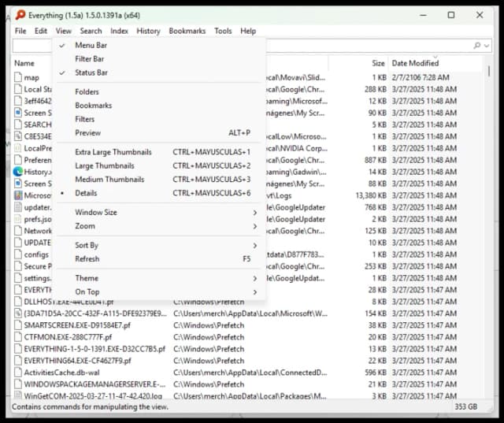504x423 pixels.
Task: Open the File menu
Action: coord(20,31)
